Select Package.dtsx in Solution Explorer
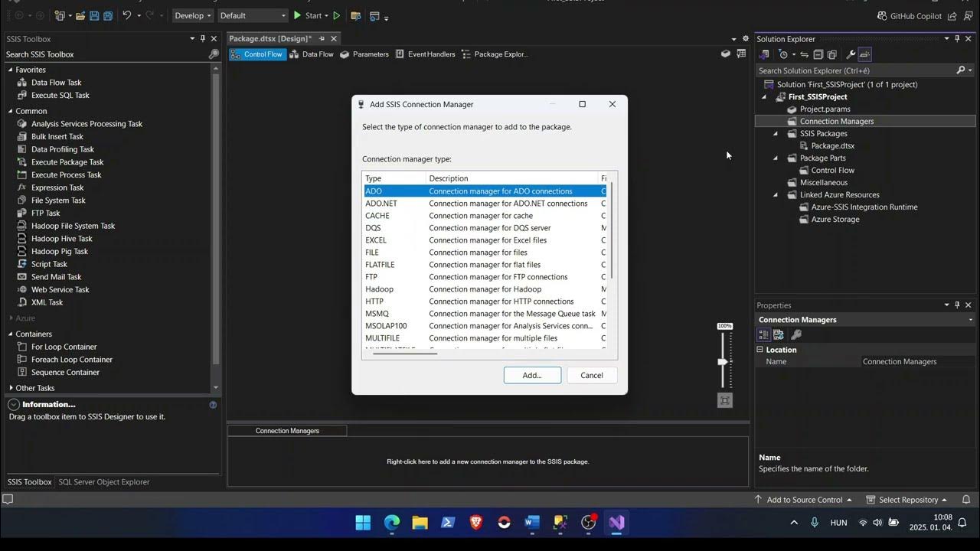The width and height of the screenshot is (980, 551). tap(832, 145)
